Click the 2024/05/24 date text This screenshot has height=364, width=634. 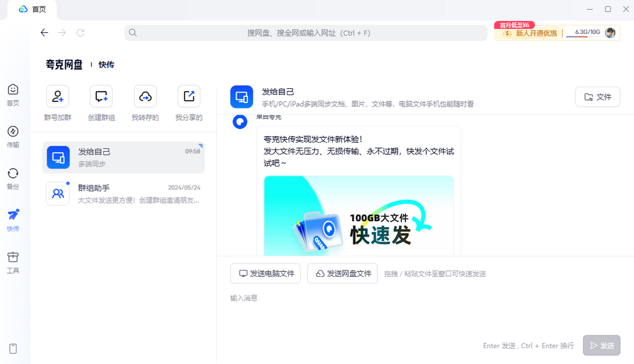(x=184, y=188)
